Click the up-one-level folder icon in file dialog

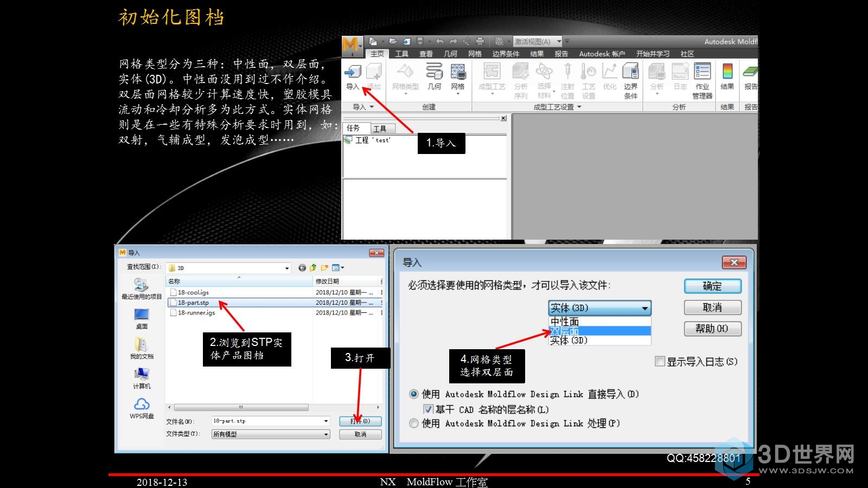[x=313, y=267]
